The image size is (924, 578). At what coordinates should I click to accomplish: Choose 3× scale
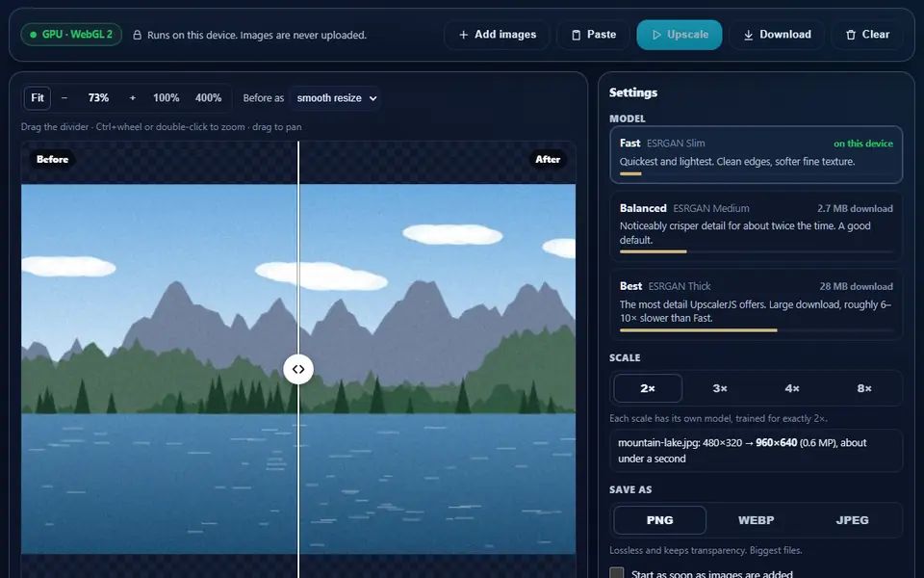(x=720, y=388)
